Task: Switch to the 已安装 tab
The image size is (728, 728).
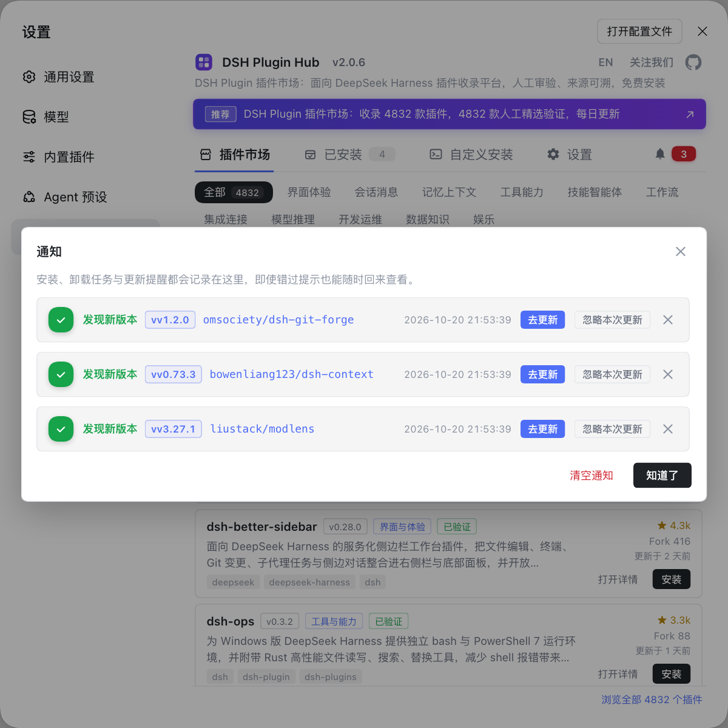Action: pos(349,155)
